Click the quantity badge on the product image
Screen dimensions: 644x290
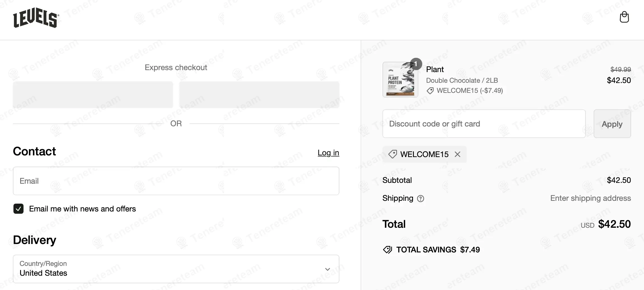click(x=416, y=64)
